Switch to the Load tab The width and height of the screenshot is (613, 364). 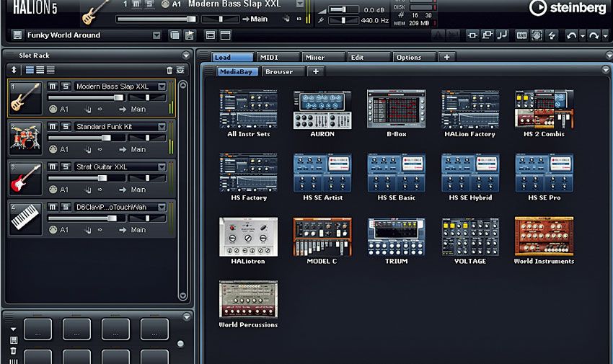click(232, 57)
